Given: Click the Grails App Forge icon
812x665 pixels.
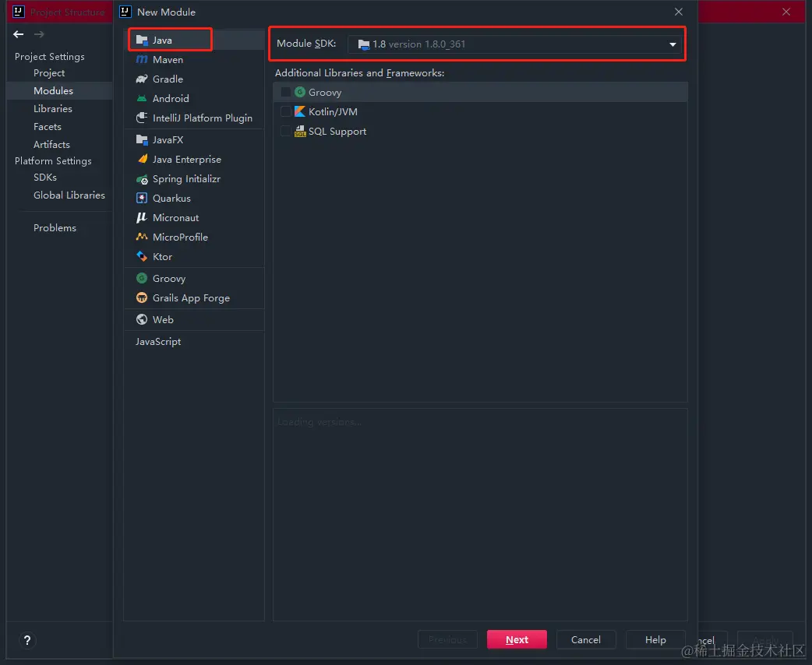Looking at the screenshot, I should point(141,297).
